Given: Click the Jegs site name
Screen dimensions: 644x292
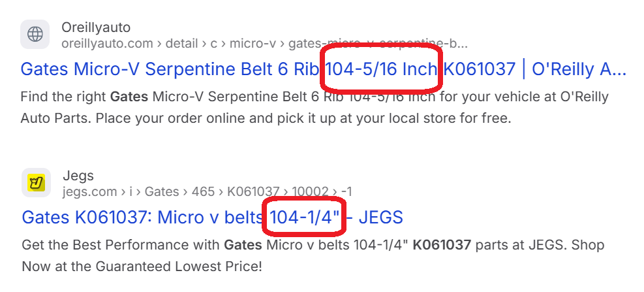Looking at the screenshot, I should [78, 175].
